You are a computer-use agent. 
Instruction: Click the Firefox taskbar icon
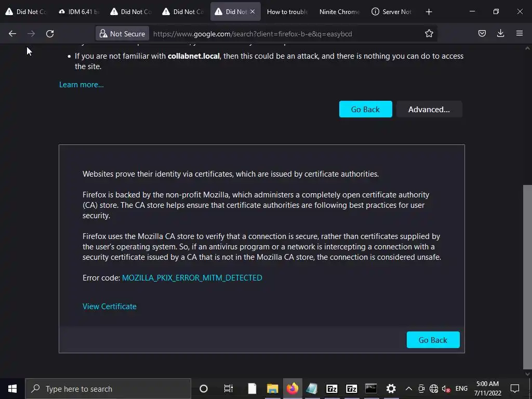pyautogui.click(x=292, y=389)
